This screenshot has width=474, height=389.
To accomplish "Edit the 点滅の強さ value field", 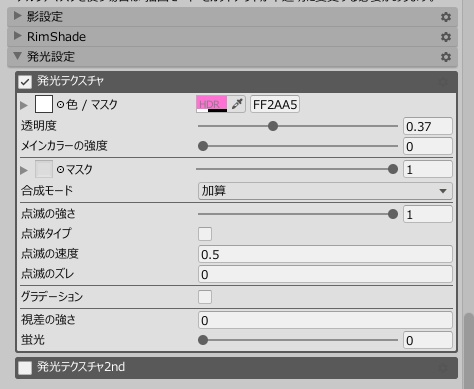I will coord(428,214).
